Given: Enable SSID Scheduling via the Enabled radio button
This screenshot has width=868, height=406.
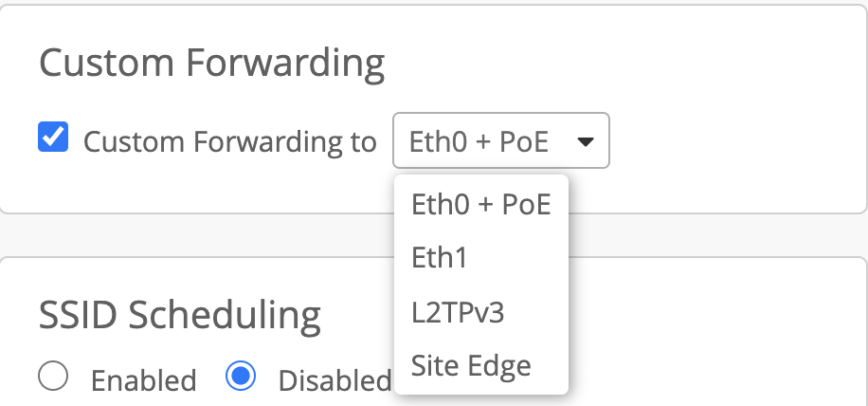Looking at the screenshot, I should (x=53, y=378).
